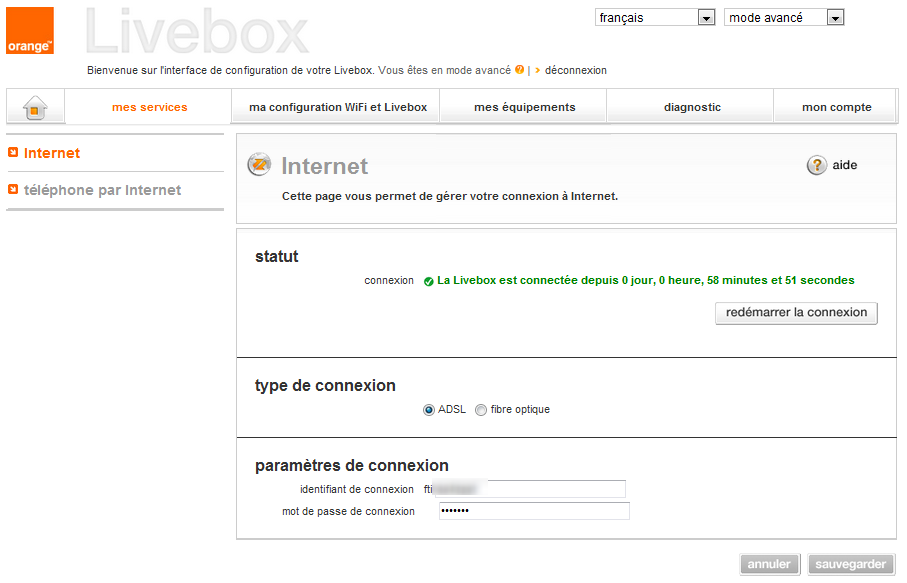The image size is (907, 583).
Task: Click 'redémarrer la connexion' button
Action: 796,313
